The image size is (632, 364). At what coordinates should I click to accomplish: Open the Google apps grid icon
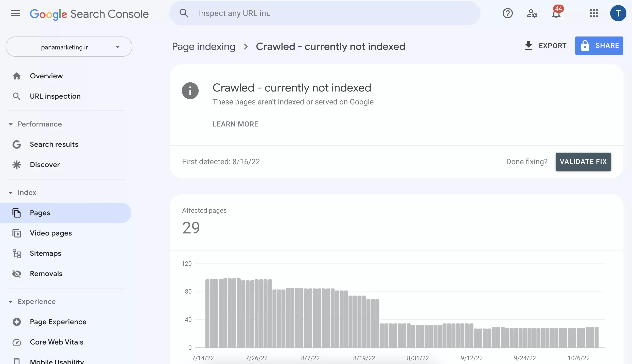pyautogui.click(x=594, y=13)
